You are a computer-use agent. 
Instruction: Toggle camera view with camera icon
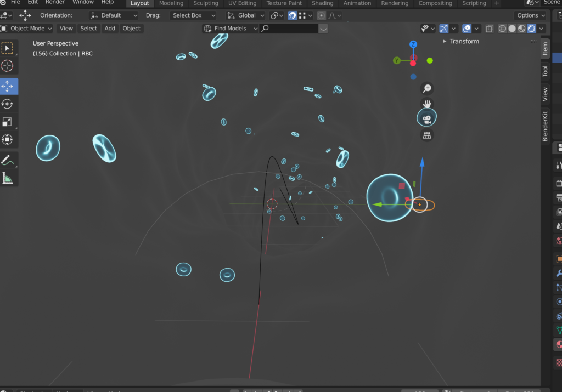click(426, 119)
